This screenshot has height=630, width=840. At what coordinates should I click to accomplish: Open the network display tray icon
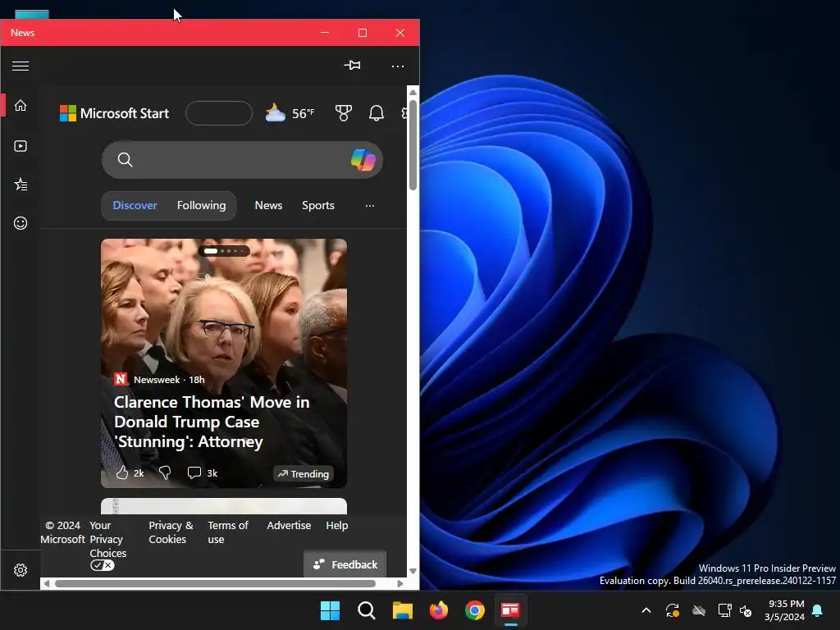pos(725,610)
